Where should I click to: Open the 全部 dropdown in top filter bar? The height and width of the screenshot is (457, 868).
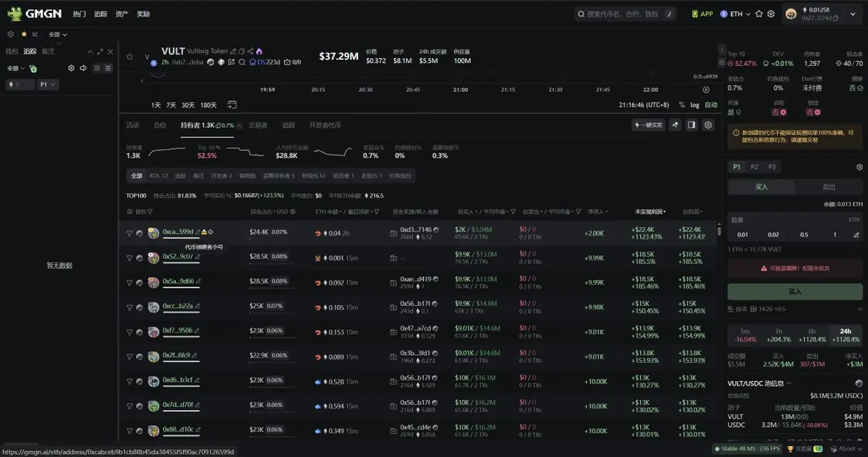(x=58, y=34)
